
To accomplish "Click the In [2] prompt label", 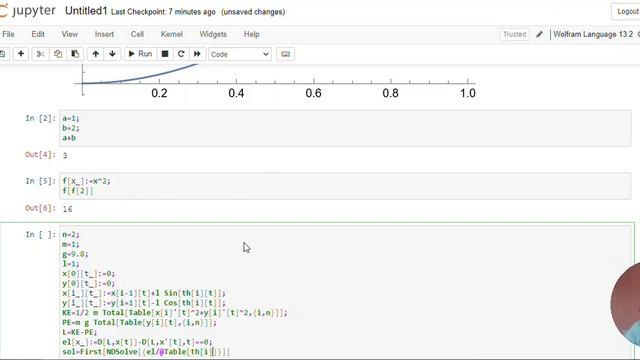I will tap(40, 118).
